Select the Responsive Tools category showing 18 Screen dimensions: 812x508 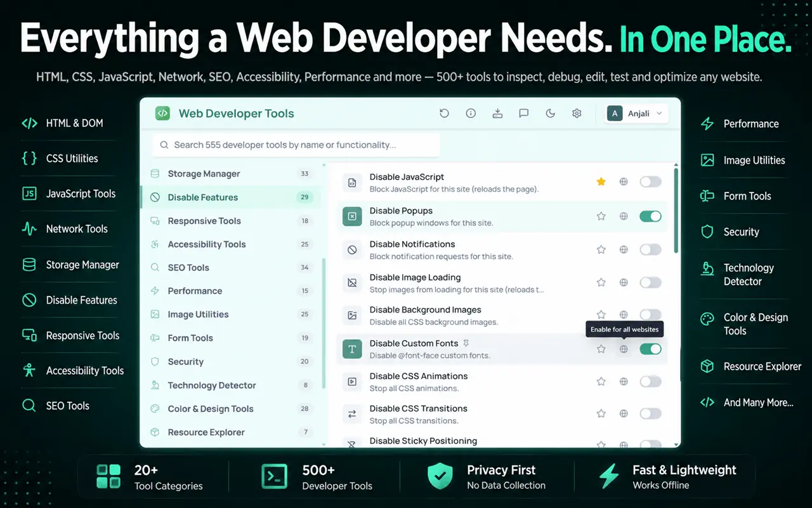click(231, 221)
